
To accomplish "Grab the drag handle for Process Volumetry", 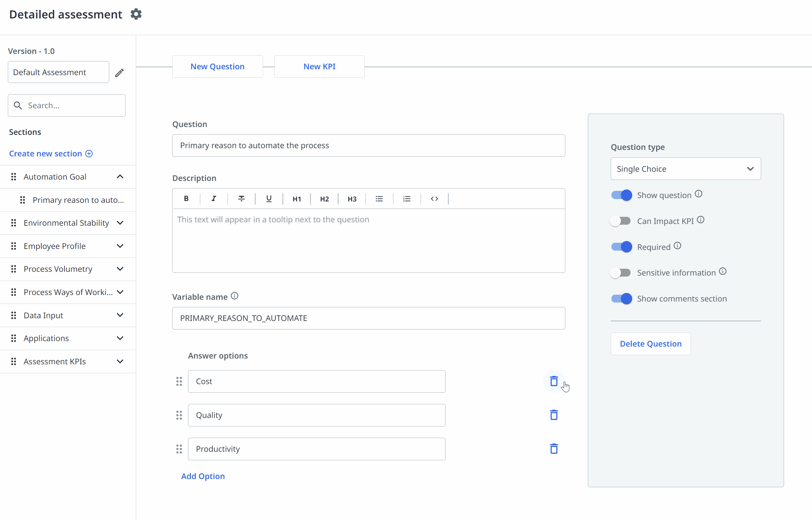I will (14, 269).
